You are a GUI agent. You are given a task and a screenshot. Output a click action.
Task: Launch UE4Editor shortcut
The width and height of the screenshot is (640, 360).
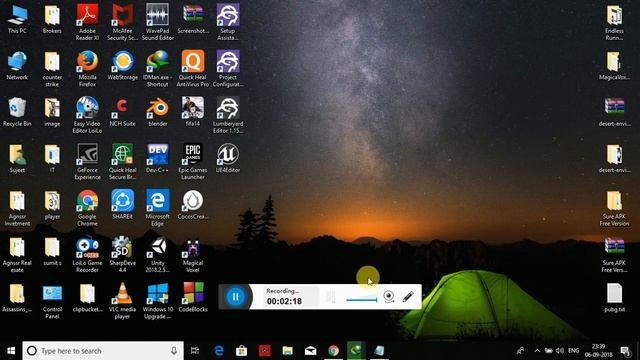pos(228,158)
